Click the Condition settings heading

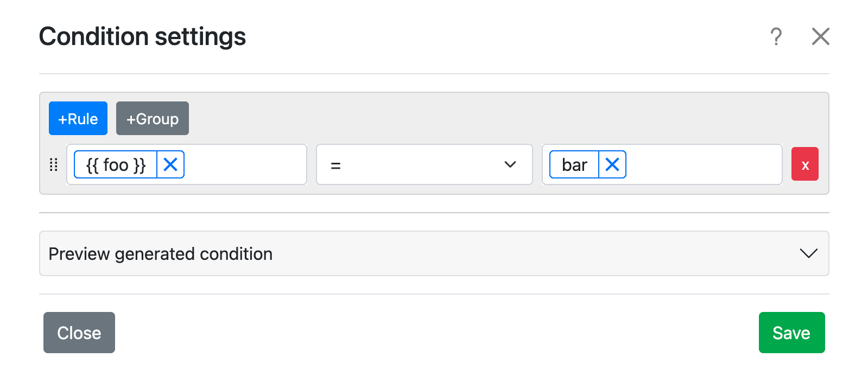[x=142, y=37]
